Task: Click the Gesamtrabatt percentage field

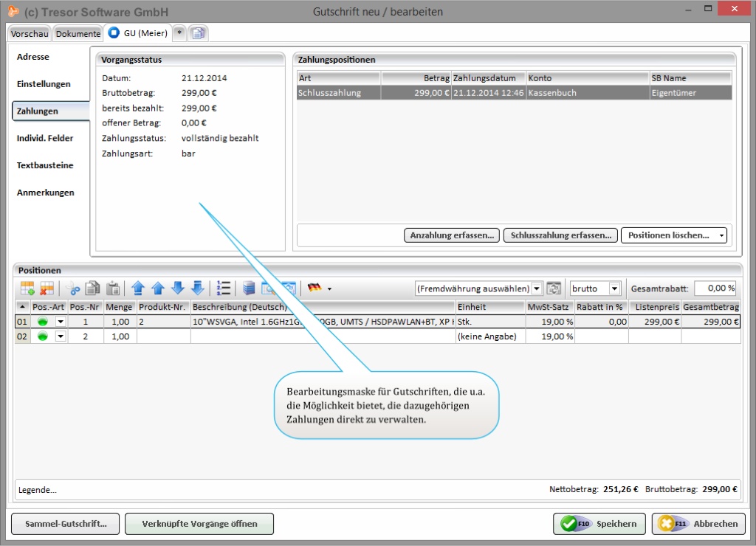Action: click(x=715, y=288)
